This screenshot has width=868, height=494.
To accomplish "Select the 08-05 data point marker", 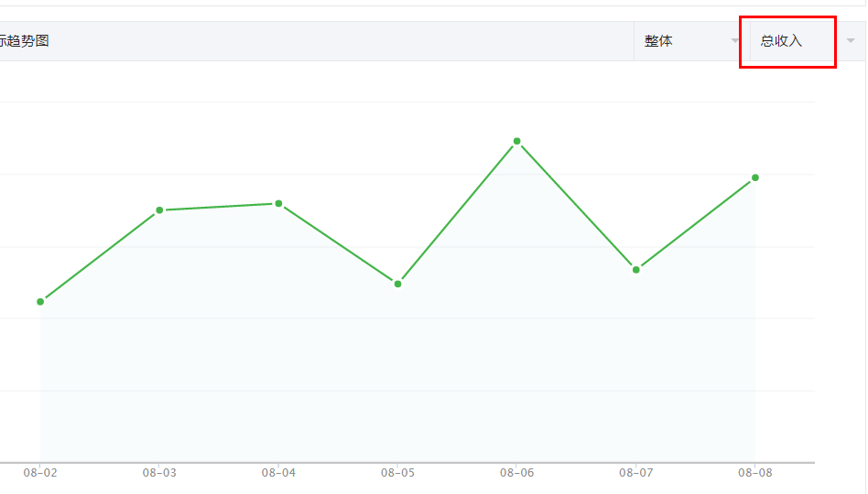I will coord(397,284).
